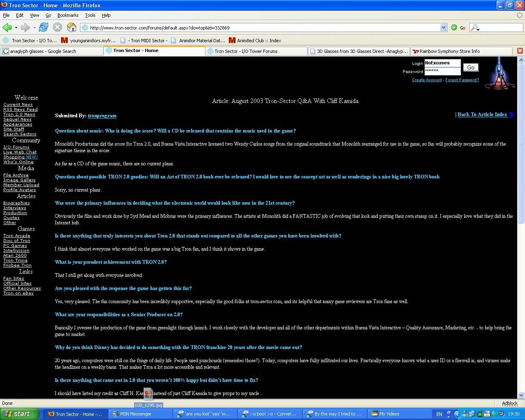Image resolution: width=525 pixels, height=420 pixels.
Task: Switch to Rainbow Symphony Store Info tab
Action: [461, 51]
